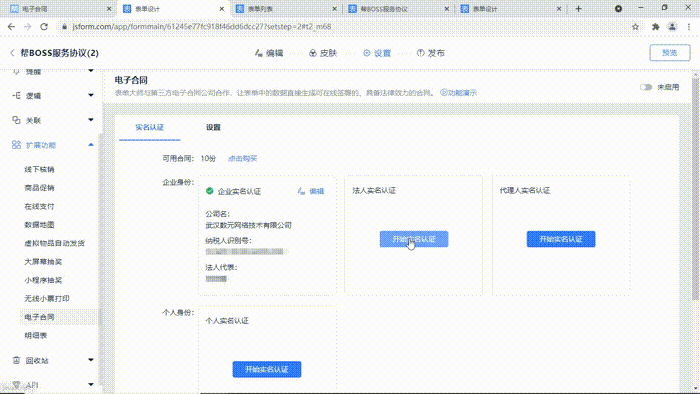Click the 编辑 pencil icon in 企业实名认证 card
The width and height of the screenshot is (700, 394).
(x=301, y=191)
